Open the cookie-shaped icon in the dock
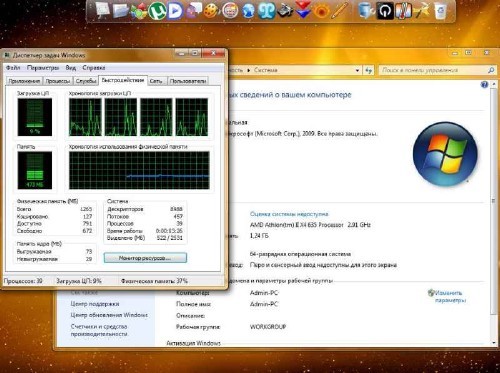 click(211, 11)
